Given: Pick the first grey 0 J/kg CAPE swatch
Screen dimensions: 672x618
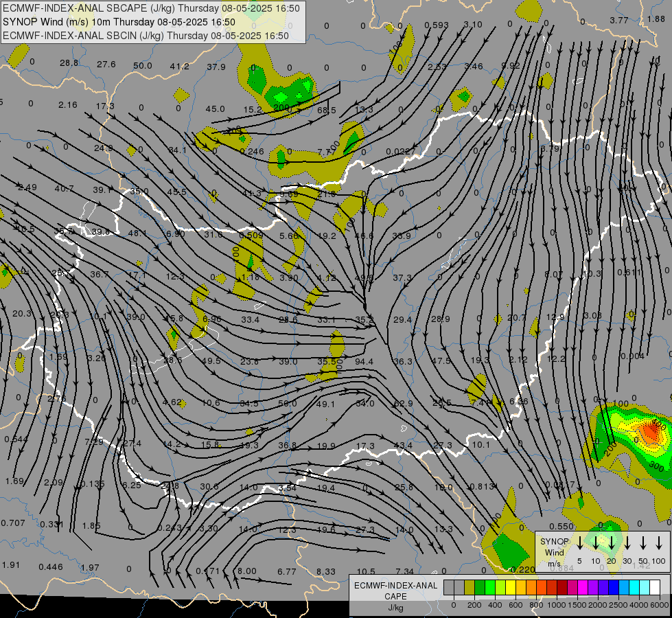Looking at the screenshot, I should click(x=449, y=588).
